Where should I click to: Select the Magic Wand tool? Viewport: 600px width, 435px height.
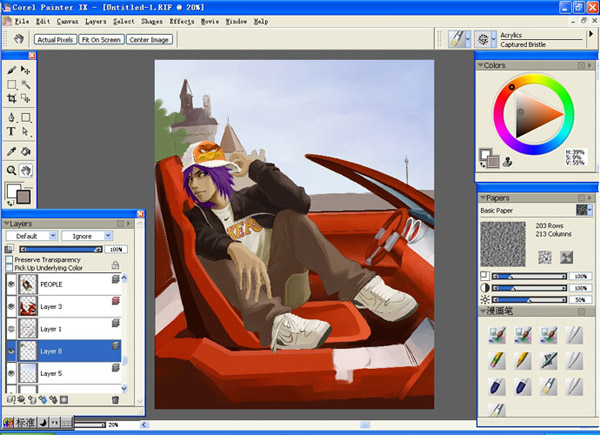(x=26, y=84)
